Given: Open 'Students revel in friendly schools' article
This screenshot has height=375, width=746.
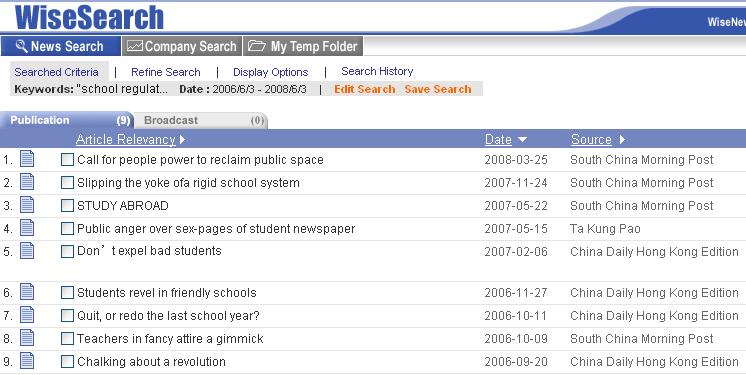Looking at the screenshot, I should click(167, 293).
